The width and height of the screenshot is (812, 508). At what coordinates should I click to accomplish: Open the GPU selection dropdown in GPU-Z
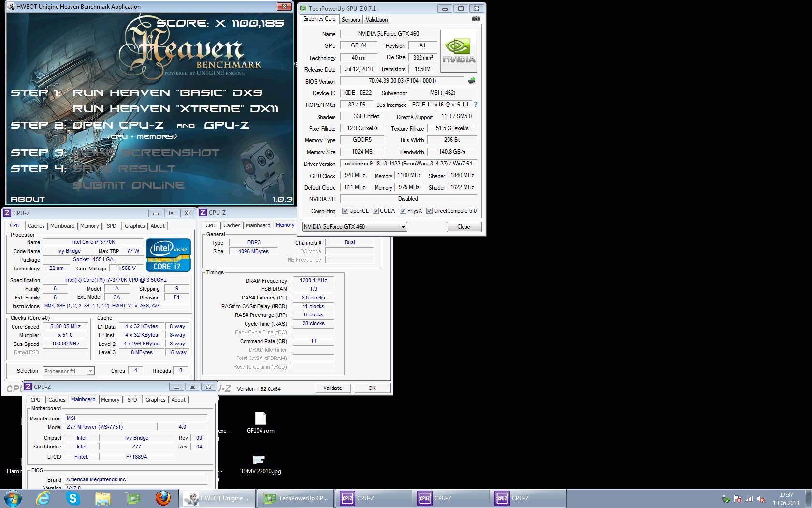point(354,226)
